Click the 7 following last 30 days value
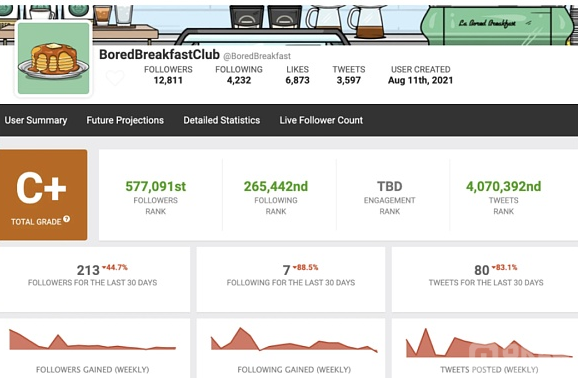The width and height of the screenshot is (578, 378). (x=286, y=270)
